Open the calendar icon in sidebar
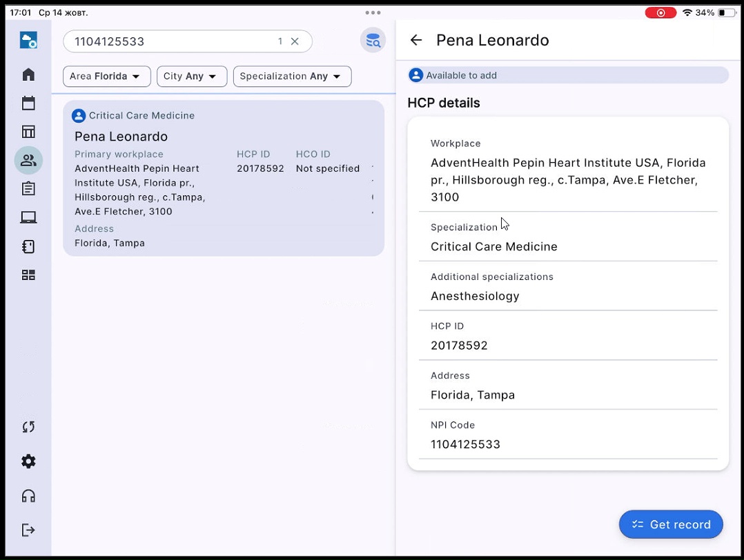 28,103
